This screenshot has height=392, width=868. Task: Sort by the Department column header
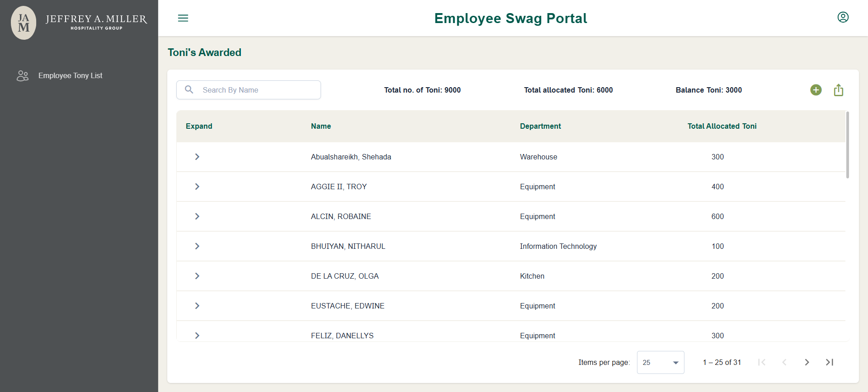540,126
